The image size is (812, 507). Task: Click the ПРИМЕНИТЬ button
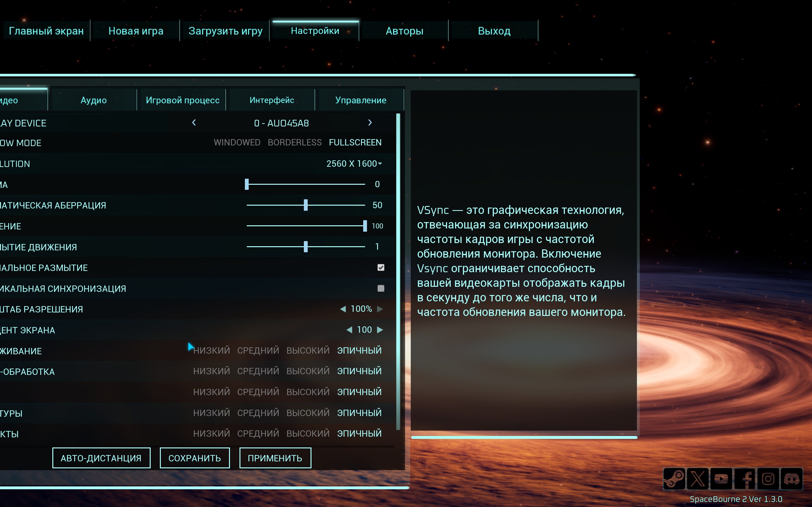275,458
